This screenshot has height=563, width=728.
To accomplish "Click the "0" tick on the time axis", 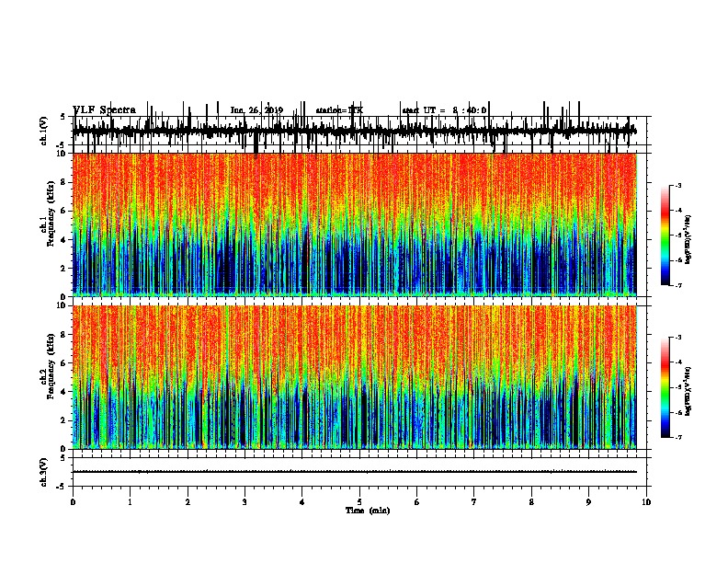I will pyautogui.click(x=73, y=502).
